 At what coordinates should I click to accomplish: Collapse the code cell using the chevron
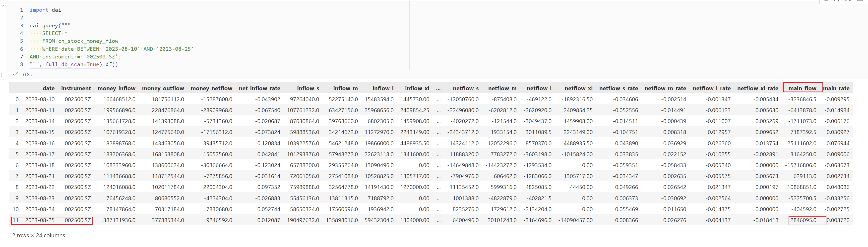[3, 6]
